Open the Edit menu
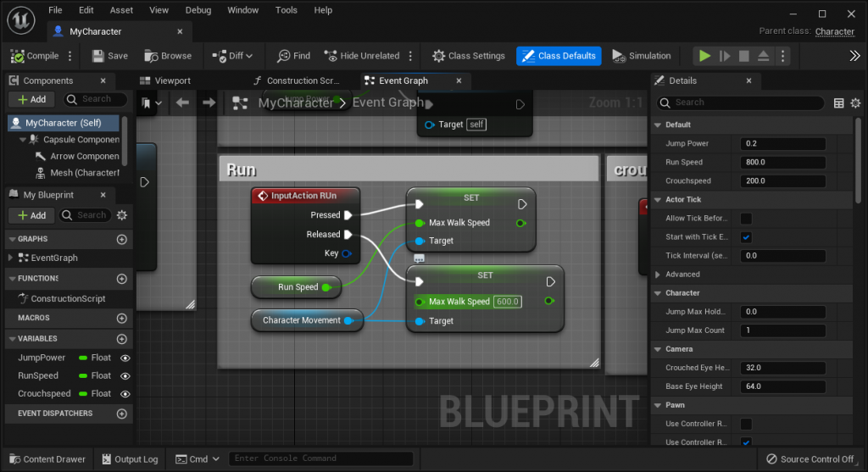This screenshot has height=472, width=868. [86, 10]
